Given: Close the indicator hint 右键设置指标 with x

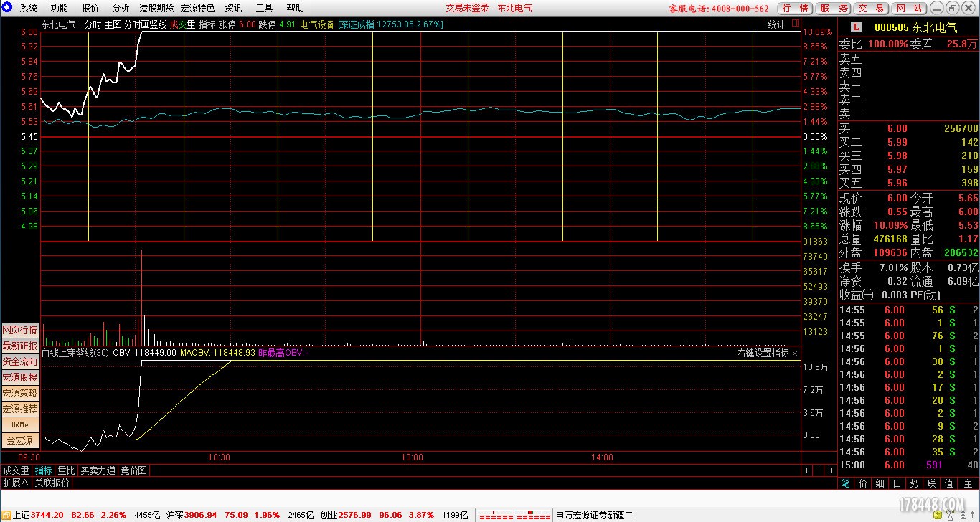Looking at the screenshot, I should coord(795,353).
